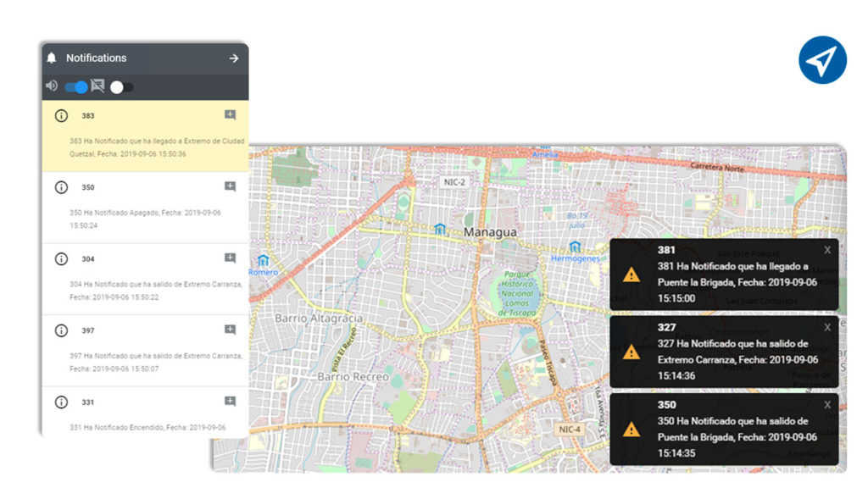Click the Romero map marker icon
Image resolution: width=868 pixels, height=488 pixels.
coord(263,261)
